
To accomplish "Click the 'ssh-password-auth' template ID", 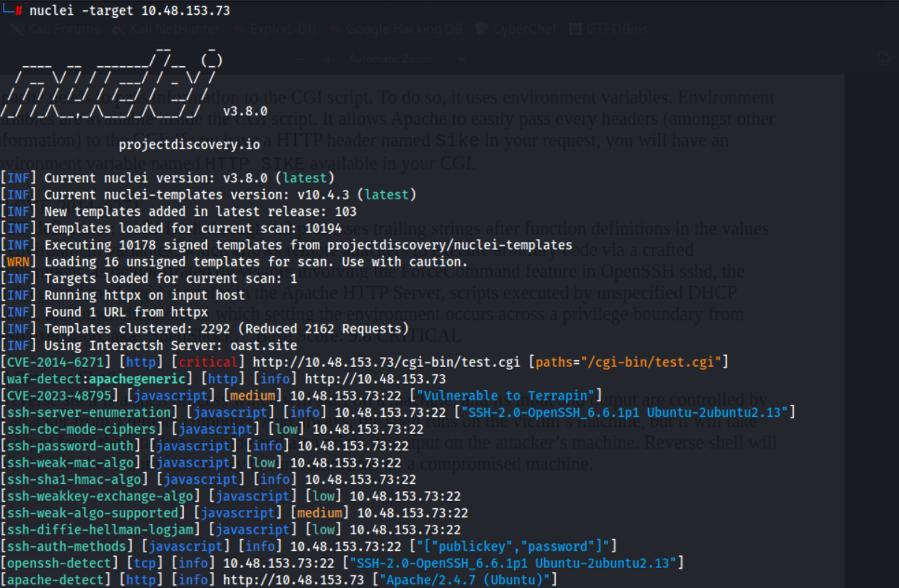I will click(71, 446).
